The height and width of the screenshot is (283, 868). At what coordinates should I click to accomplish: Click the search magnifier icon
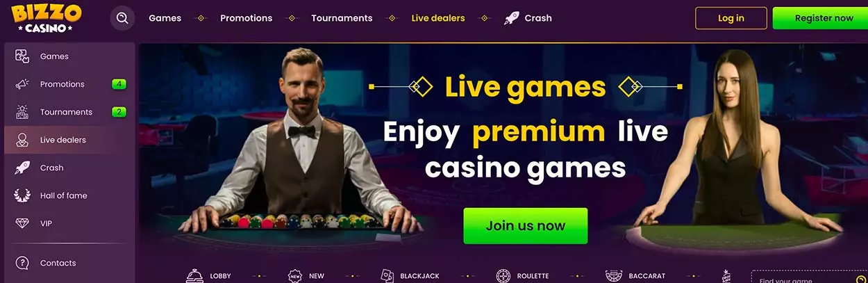click(122, 18)
